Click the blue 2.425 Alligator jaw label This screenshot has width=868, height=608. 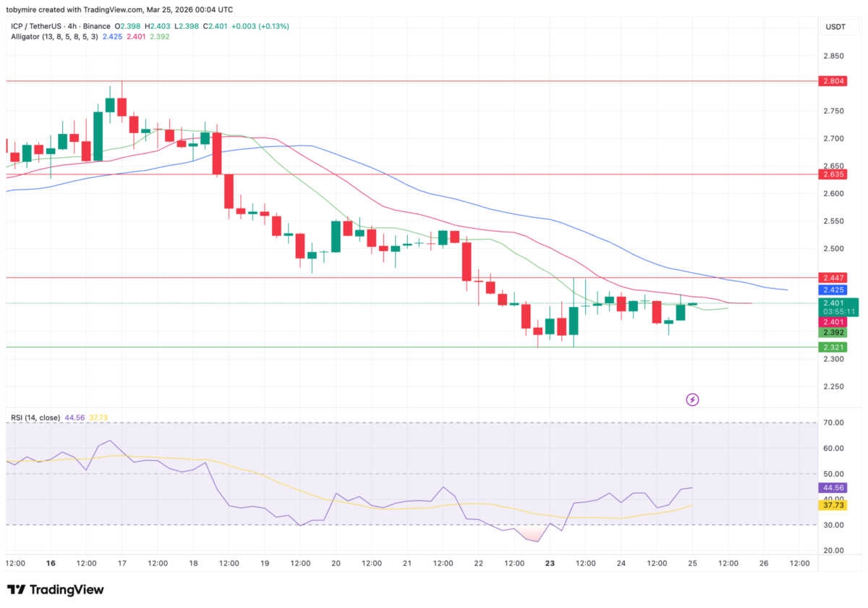pyautogui.click(x=833, y=290)
